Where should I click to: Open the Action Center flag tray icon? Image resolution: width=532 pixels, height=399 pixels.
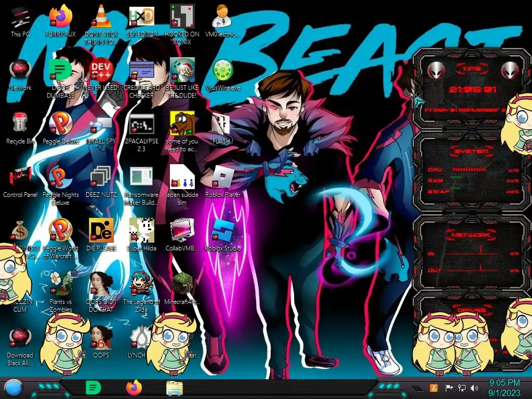tap(449, 388)
